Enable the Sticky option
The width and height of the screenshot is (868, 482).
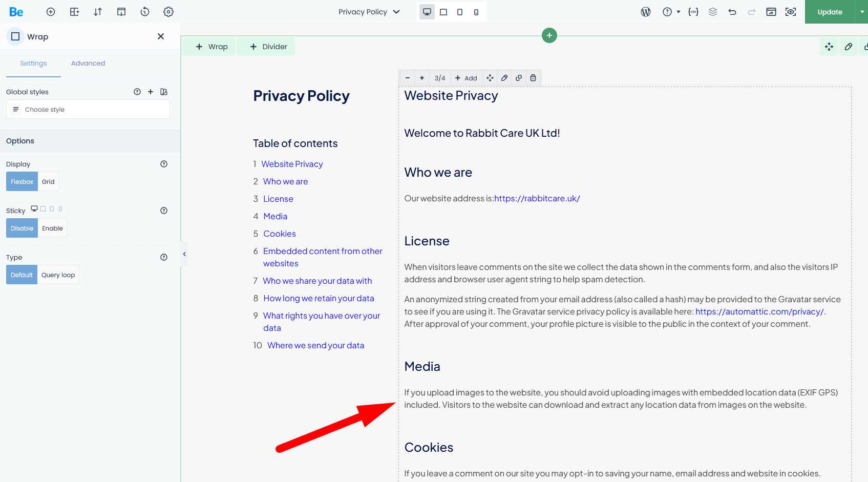pyautogui.click(x=52, y=228)
